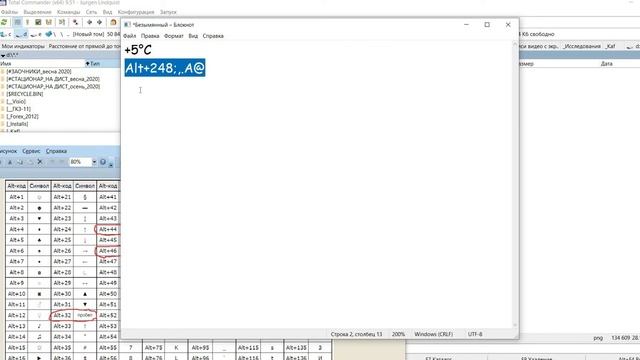This screenshot has width=640, height=360.
Task: Click the Alt+1 table cell
Action: tap(17, 197)
